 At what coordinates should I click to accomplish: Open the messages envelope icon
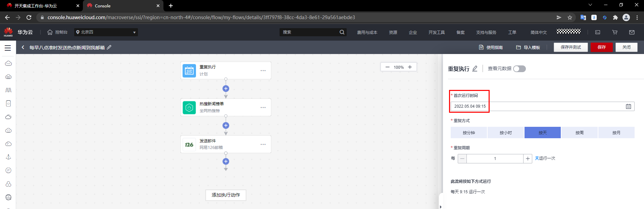coord(632,32)
